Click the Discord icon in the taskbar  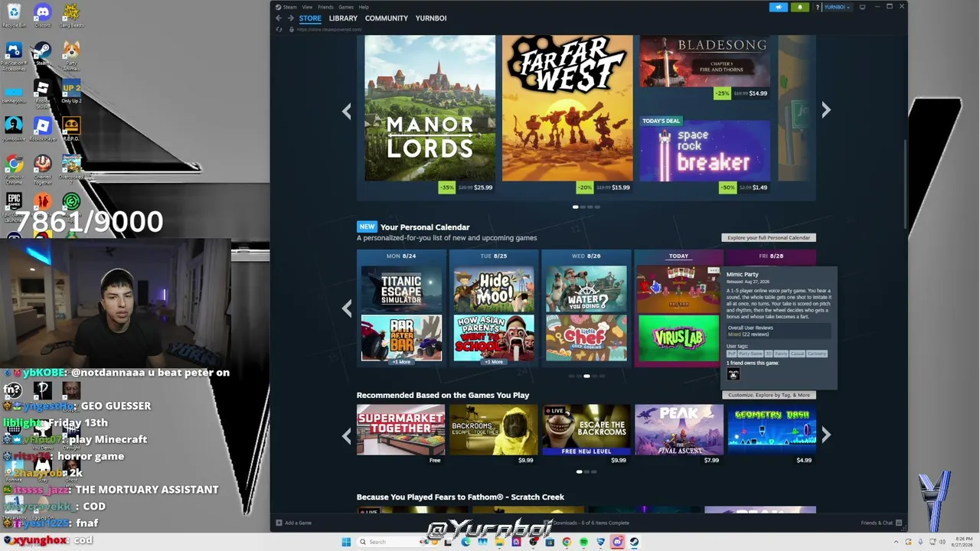click(617, 542)
